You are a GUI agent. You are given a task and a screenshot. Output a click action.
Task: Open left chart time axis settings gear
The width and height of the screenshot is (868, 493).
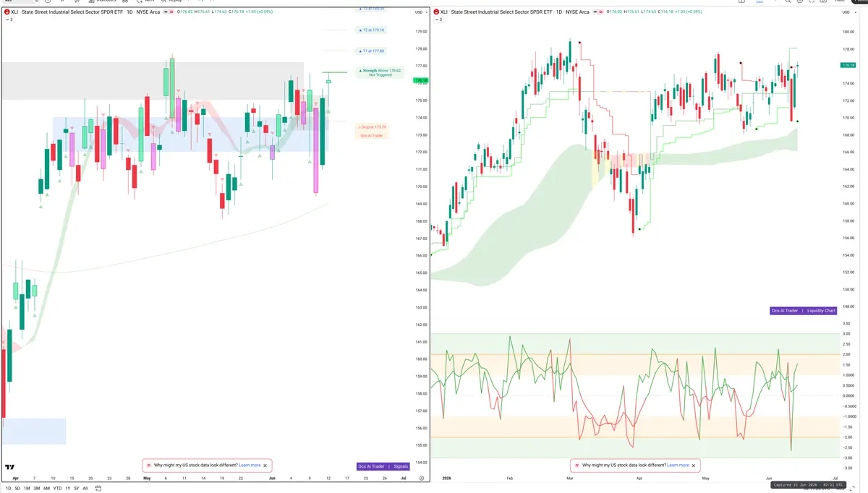point(421,479)
